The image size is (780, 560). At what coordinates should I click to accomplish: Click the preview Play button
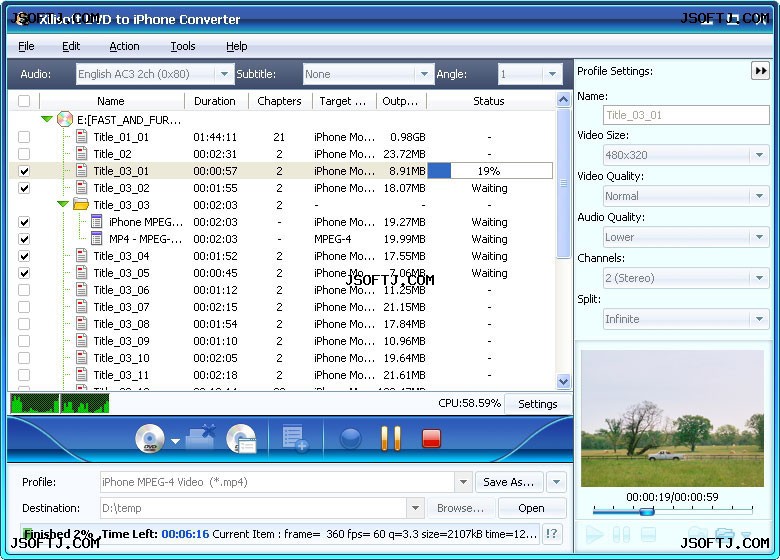pyautogui.click(x=594, y=535)
